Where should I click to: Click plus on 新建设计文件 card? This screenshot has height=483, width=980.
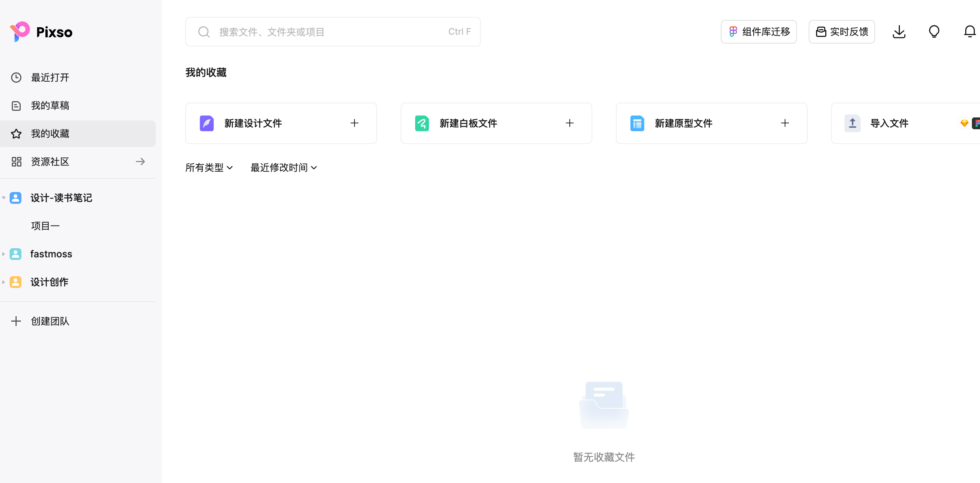coord(354,123)
